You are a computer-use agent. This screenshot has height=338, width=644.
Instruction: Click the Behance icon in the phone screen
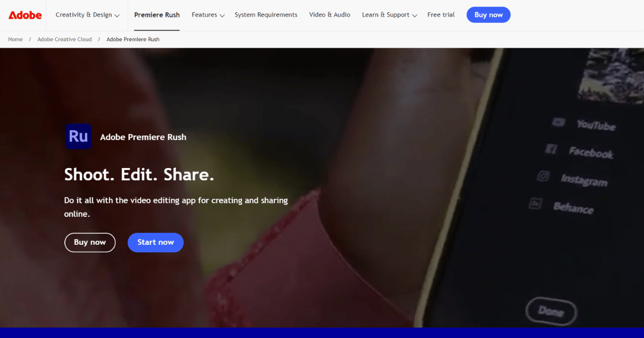(x=536, y=203)
